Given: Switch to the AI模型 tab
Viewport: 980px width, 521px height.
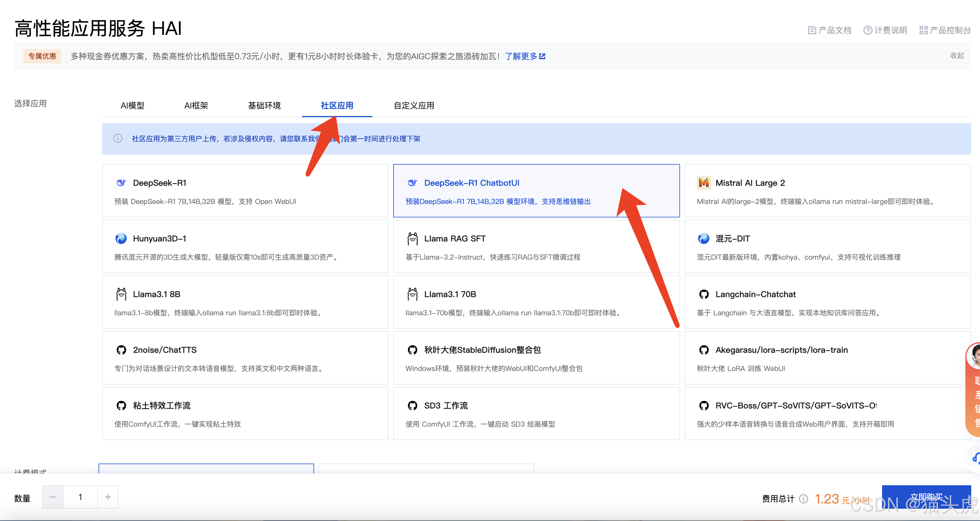Looking at the screenshot, I should click(x=132, y=106).
